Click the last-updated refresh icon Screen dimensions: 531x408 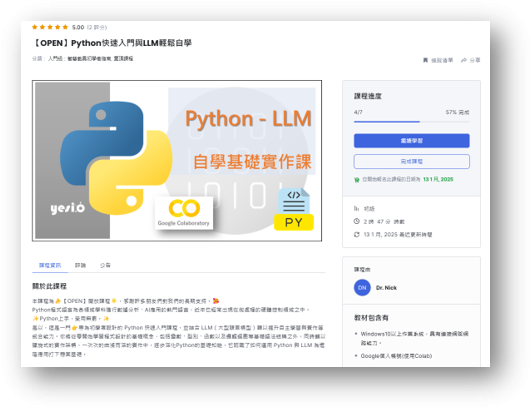[x=357, y=234]
